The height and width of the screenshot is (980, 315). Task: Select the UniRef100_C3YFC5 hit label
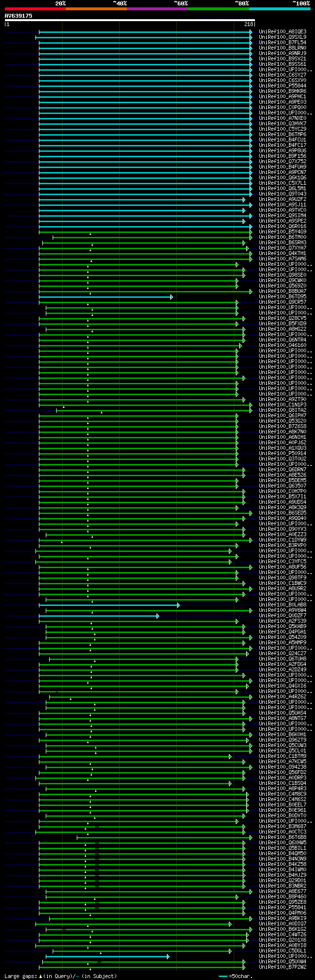(283, 561)
